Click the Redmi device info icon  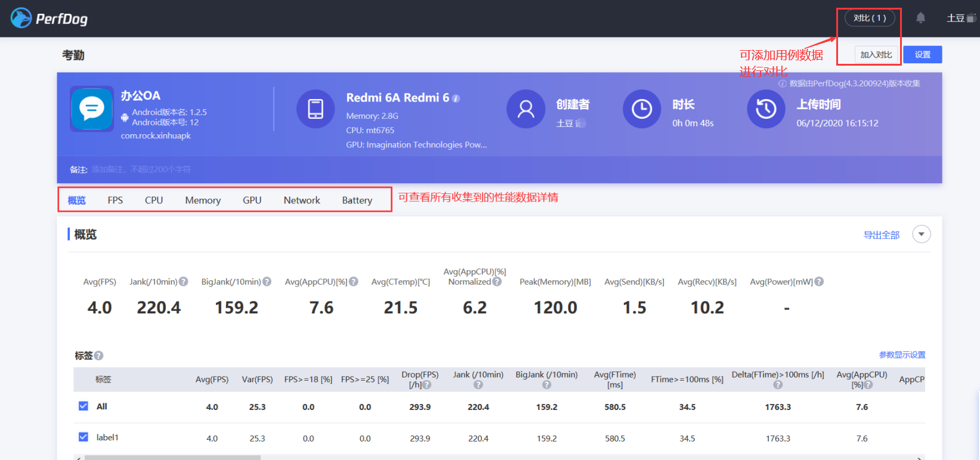click(x=456, y=98)
